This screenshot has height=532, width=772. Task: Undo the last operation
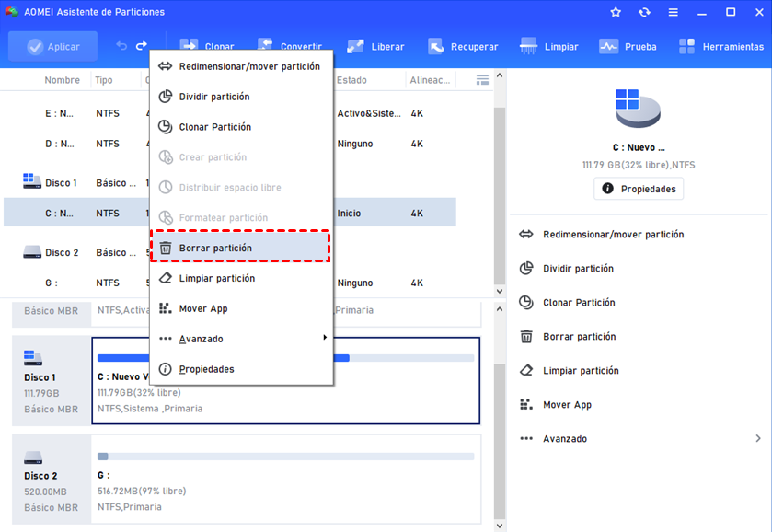(x=121, y=46)
